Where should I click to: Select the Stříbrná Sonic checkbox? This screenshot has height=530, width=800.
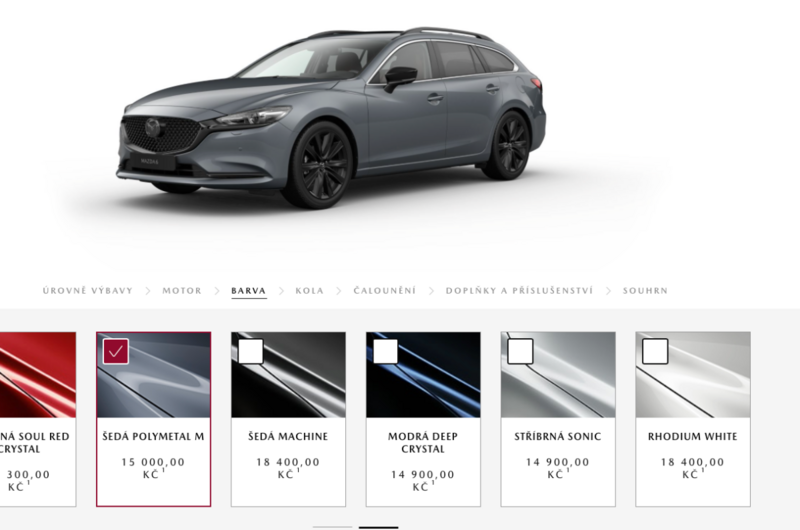tap(520, 351)
